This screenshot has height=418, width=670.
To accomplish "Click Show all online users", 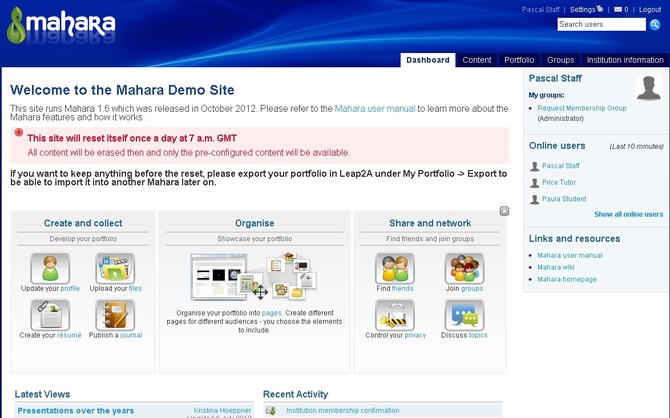I will click(x=629, y=214).
